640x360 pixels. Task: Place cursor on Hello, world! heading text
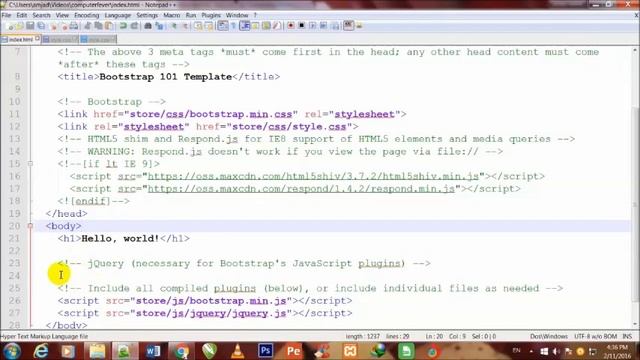click(120, 238)
